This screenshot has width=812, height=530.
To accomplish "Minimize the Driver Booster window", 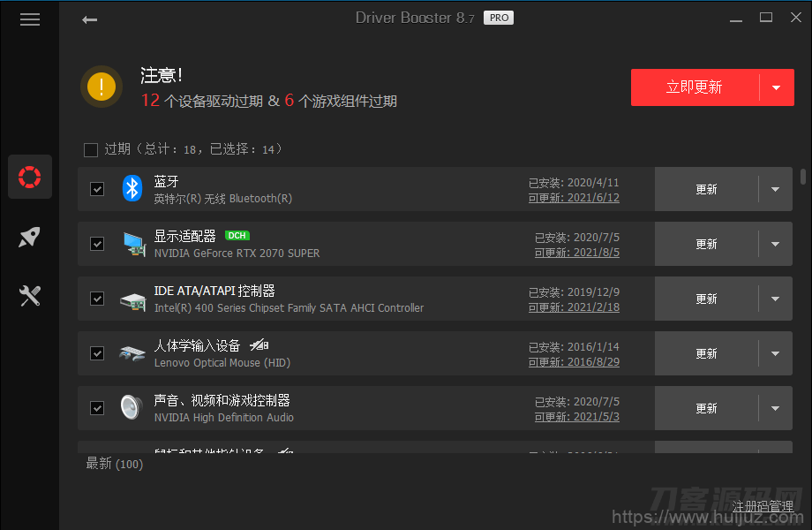I will [736, 19].
